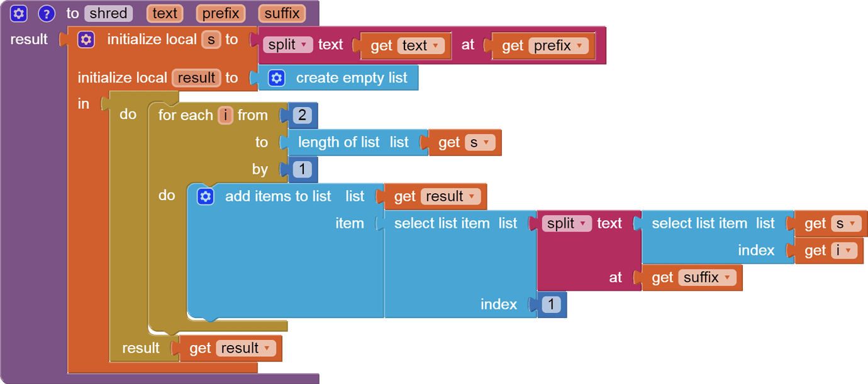The image size is (868, 384).
Task: Open the mutator gear on create empty list
Action: (275, 77)
